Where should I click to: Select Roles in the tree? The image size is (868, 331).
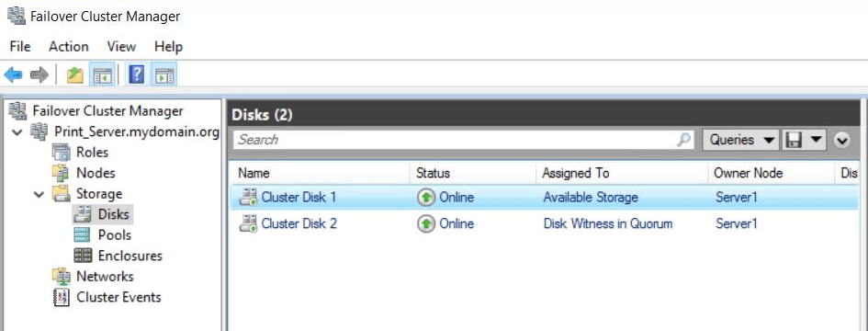pos(92,153)
